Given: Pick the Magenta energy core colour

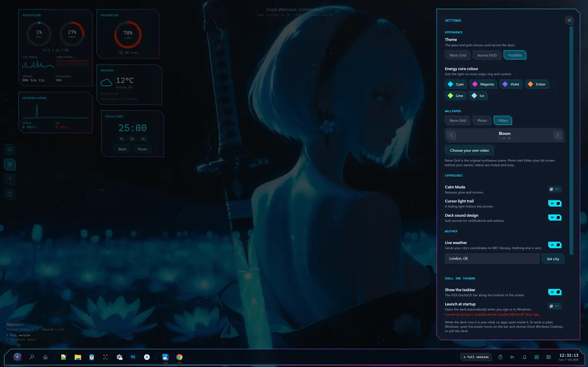Looking at the screenshot, I should (x=483, y=84).
